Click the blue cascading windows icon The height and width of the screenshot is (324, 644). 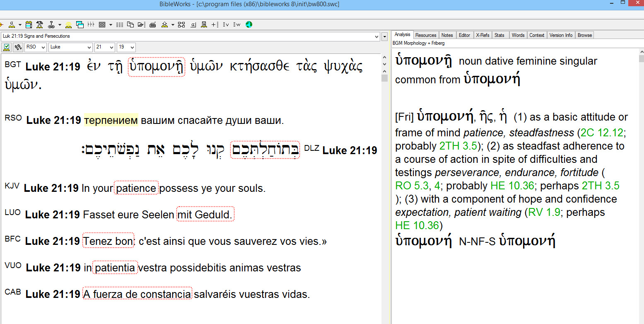click(80, 24)
